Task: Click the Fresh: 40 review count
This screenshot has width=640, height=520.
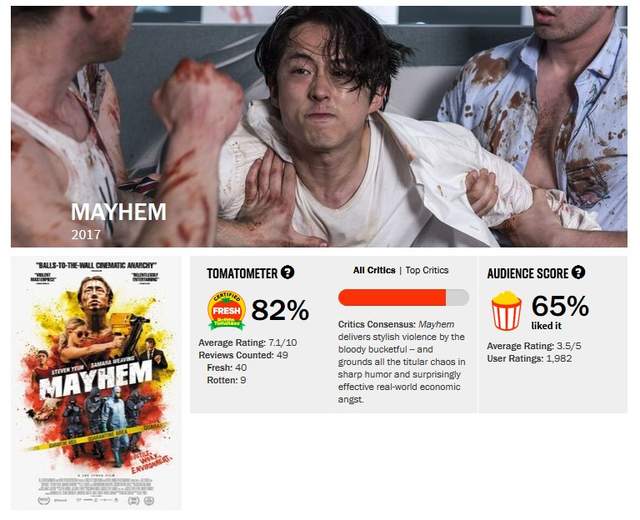Action: click(227, 368)
